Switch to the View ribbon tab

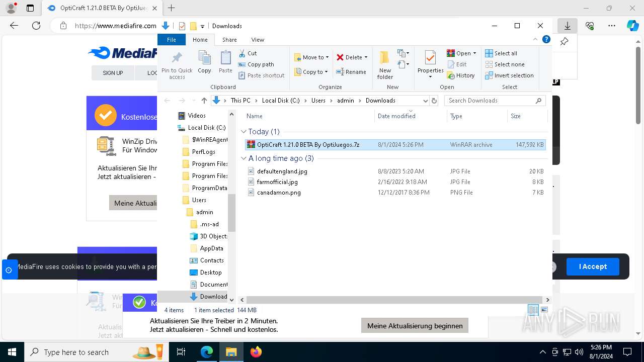tap(258, 40)
